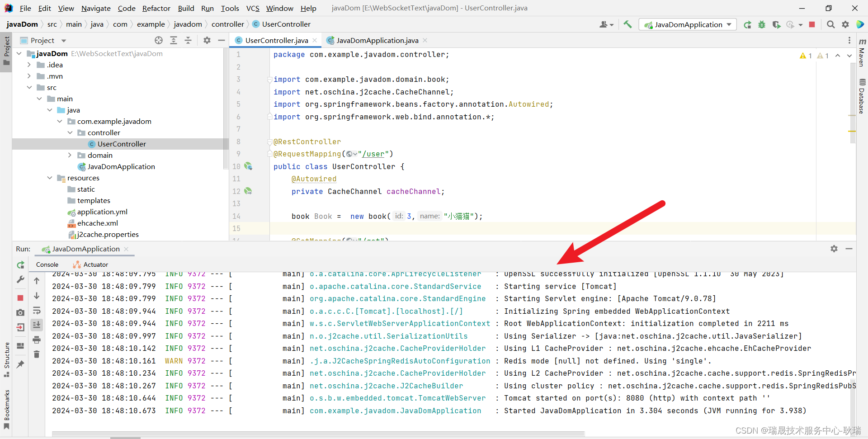The height and width of the screenshot is (439, 868).
Task: Click the camera thread dump icon
Action: pyautogui.click(x=20, y=312)
